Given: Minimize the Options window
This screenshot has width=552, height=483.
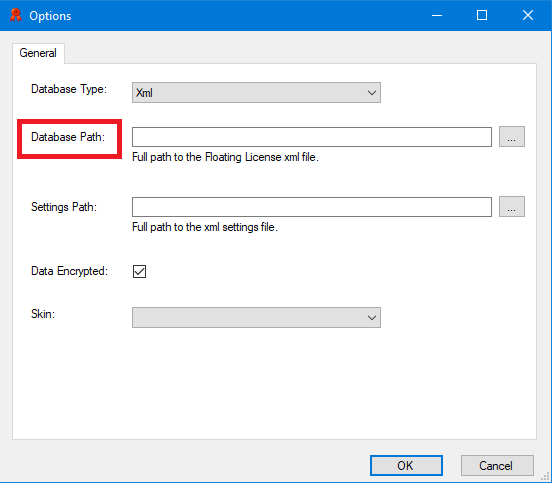Looking at the screenshot, I should pyautogui.click(x=437, y=15).
